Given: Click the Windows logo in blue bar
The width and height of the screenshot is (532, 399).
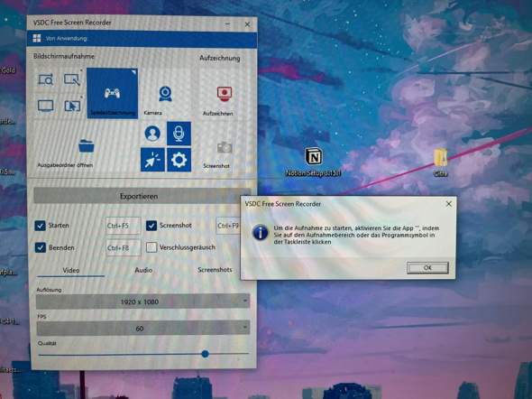Looking at the screenshot, I should click(37, 39).
